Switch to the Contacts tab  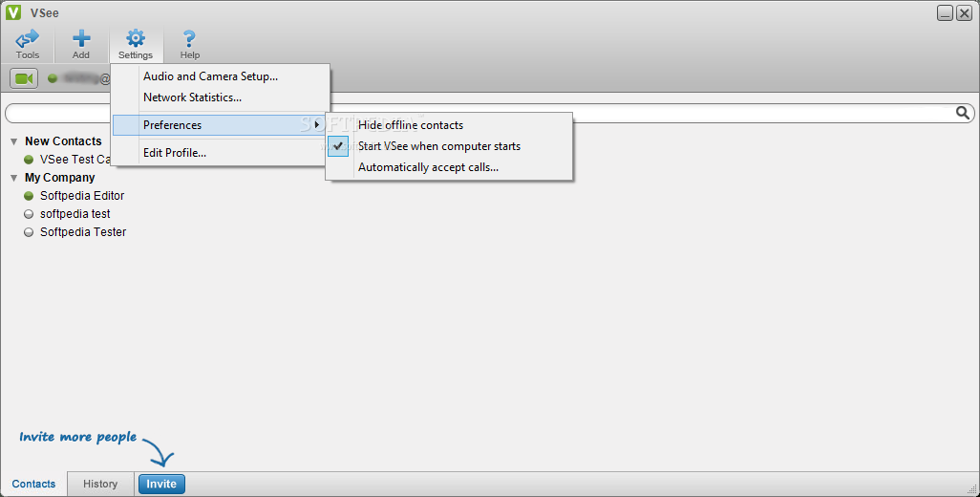[x=33, y=484]
